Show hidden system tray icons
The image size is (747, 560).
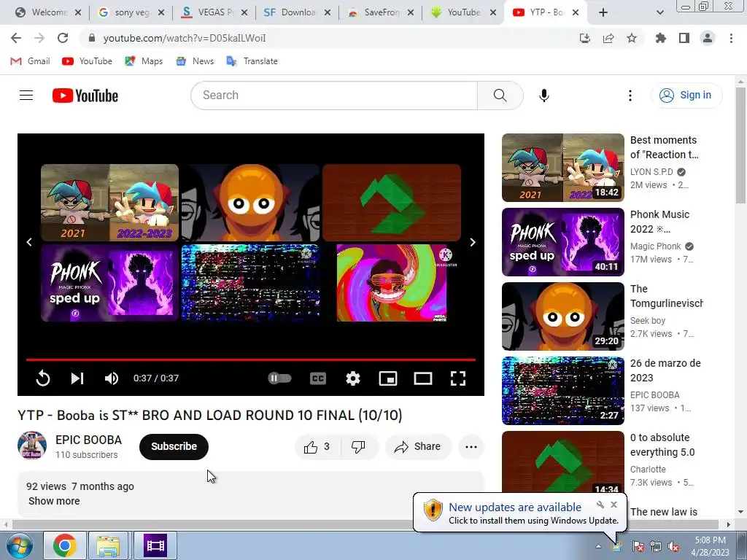tap(598, 546)
